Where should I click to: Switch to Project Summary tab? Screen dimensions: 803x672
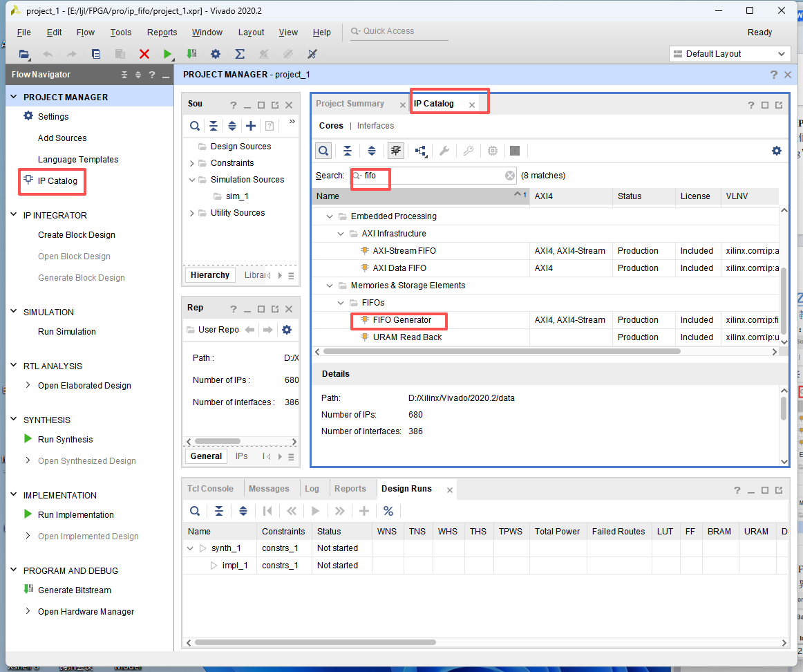350,104
